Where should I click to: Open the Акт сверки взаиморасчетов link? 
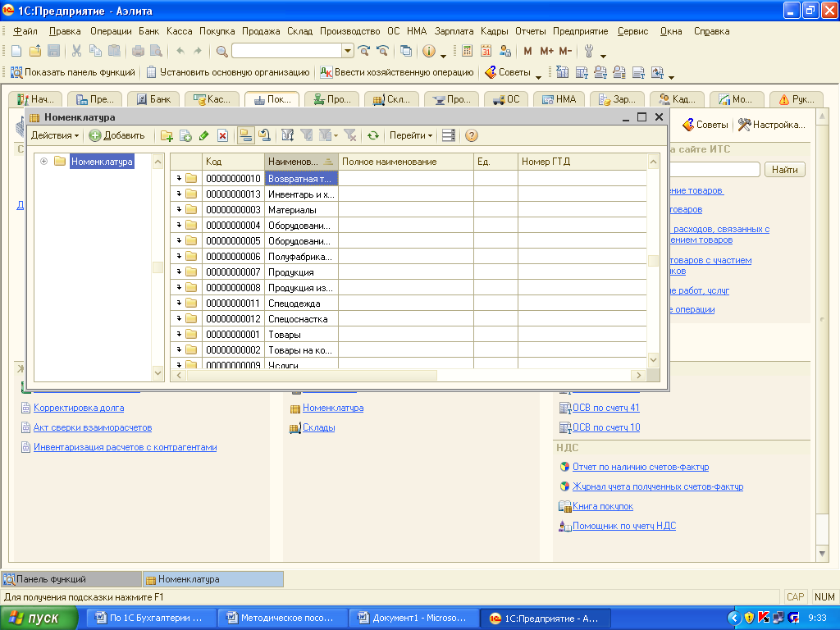pyautogui.click(x=93, y=427)
